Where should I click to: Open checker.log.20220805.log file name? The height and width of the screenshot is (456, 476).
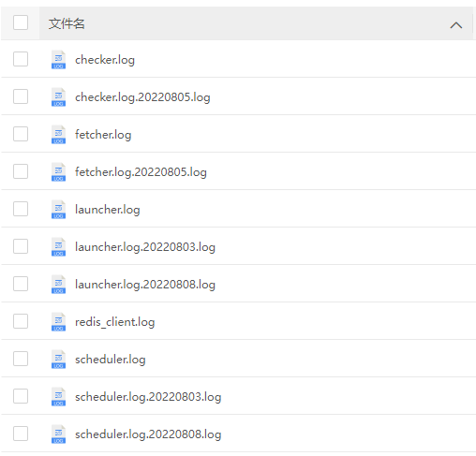[x=142, y=97]
